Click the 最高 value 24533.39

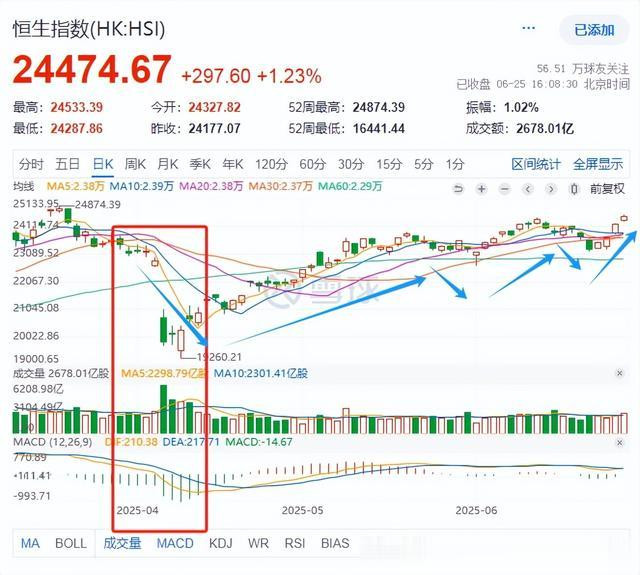point(77,107)
